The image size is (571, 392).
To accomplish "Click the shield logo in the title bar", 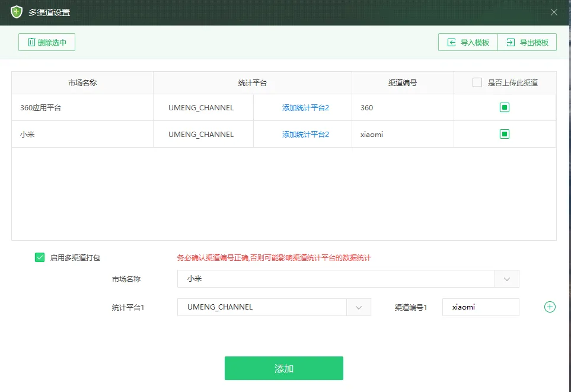I will [15, 12].
